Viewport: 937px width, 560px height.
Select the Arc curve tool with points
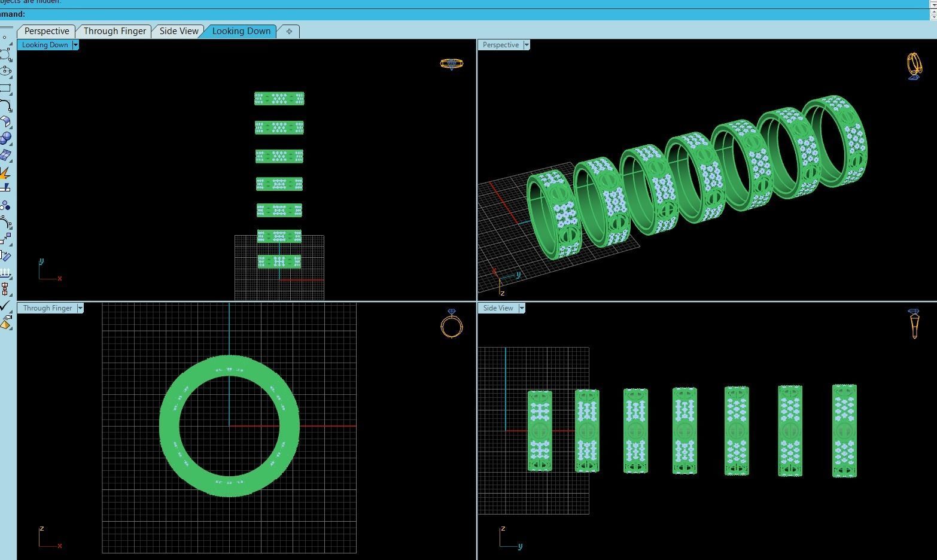(x=5, y=223)
